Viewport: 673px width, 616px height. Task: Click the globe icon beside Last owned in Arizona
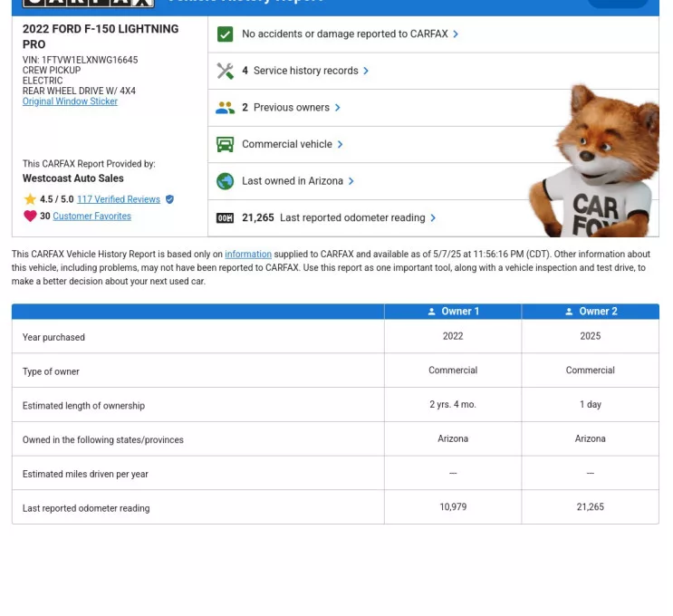pyautogui.click(x=226, y=181)
